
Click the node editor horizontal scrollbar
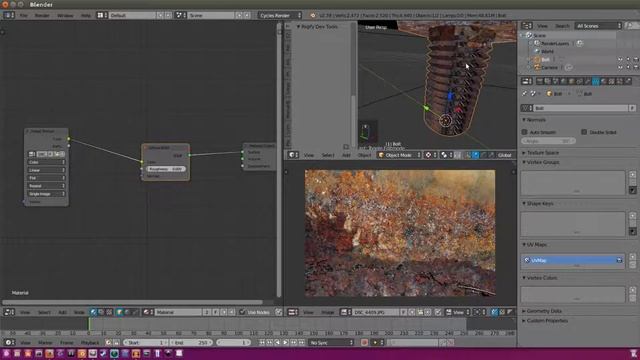(132, 302)
